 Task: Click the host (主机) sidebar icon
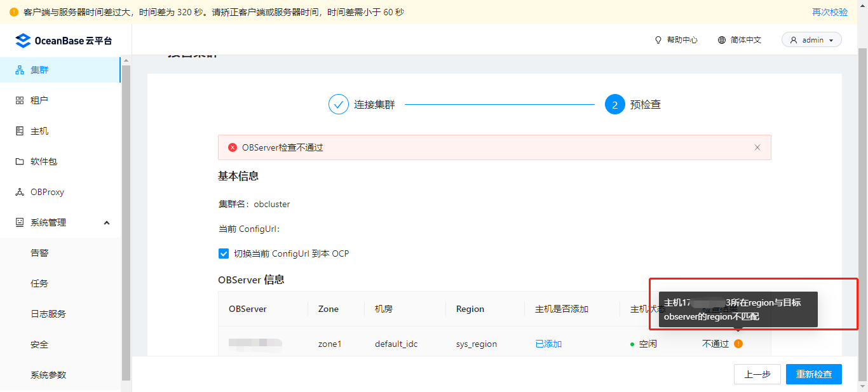20,131
